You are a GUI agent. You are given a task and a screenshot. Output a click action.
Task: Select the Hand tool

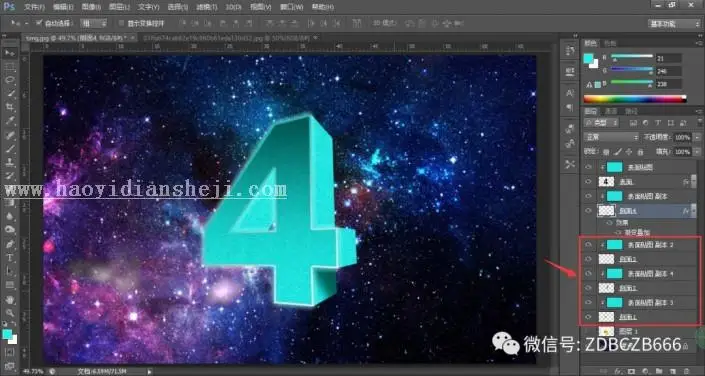[10, 300]
